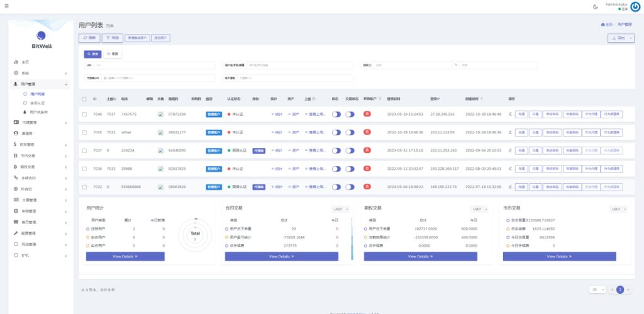Click the B icon for 币币交易
The width and height of the screenshot is (644, 314).
point(16,156)
